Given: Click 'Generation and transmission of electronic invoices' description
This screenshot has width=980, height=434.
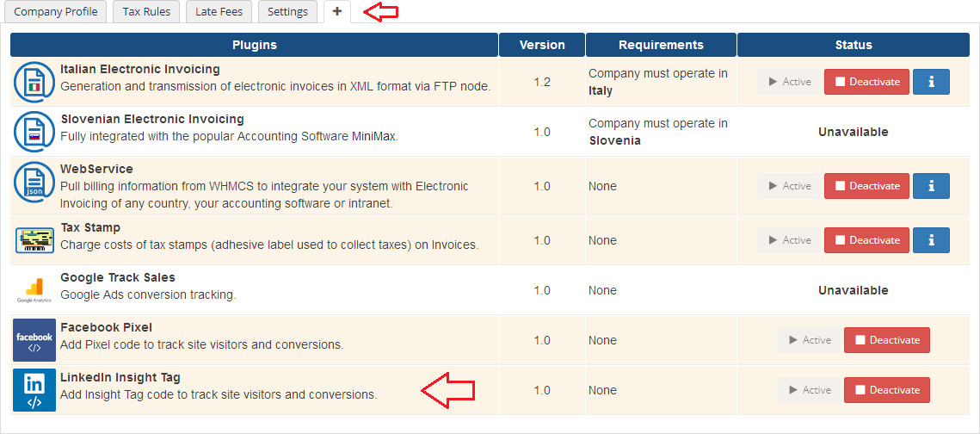Looking at the screenshot, I should pos(275,86).
